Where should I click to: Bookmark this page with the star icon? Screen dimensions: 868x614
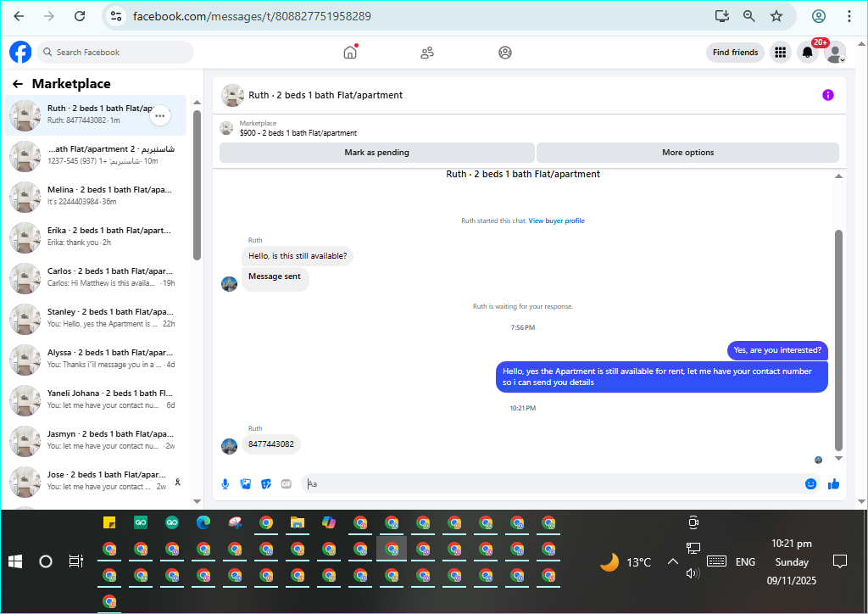(776, 16)
